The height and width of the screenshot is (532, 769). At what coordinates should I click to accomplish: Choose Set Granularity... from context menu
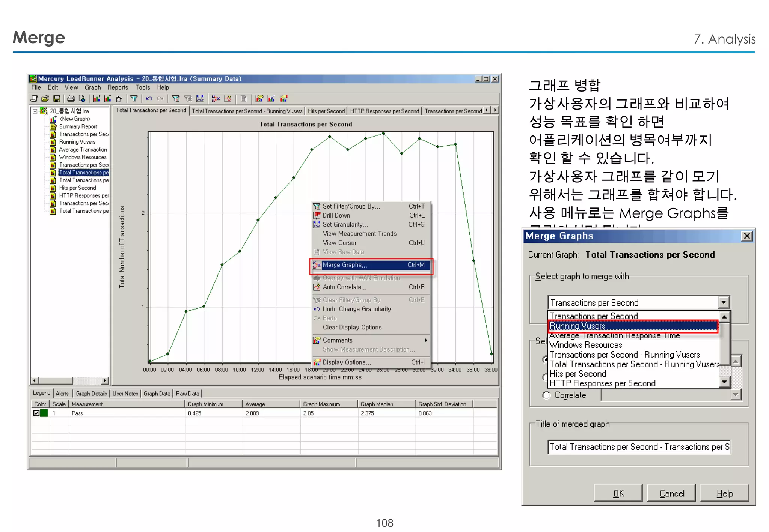click(x=371, y=224)
